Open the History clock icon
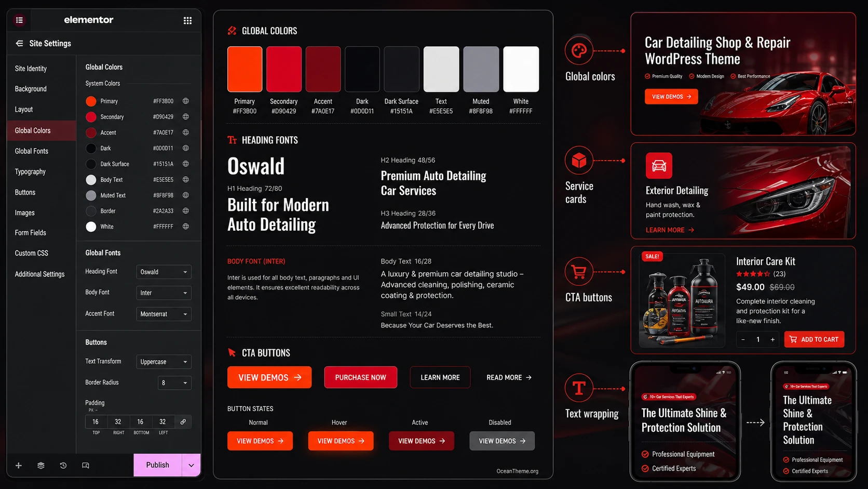The width and height of the screenshot is (868, 489). 63,466
